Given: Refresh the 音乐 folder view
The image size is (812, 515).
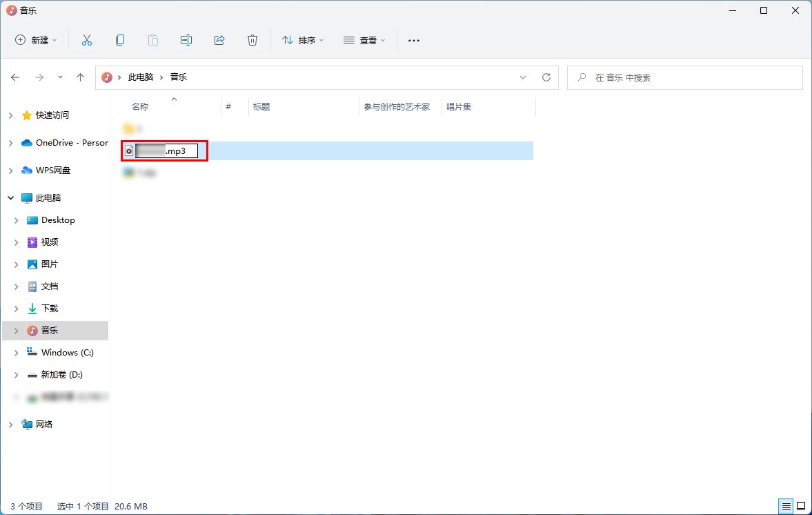Looking at the screenshot, I should click(546, 77).
